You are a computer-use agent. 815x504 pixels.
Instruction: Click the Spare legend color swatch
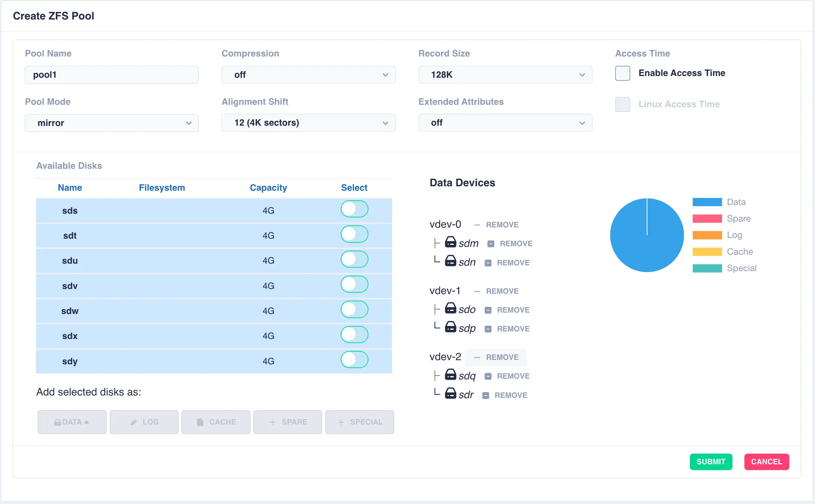coord(707,218)
